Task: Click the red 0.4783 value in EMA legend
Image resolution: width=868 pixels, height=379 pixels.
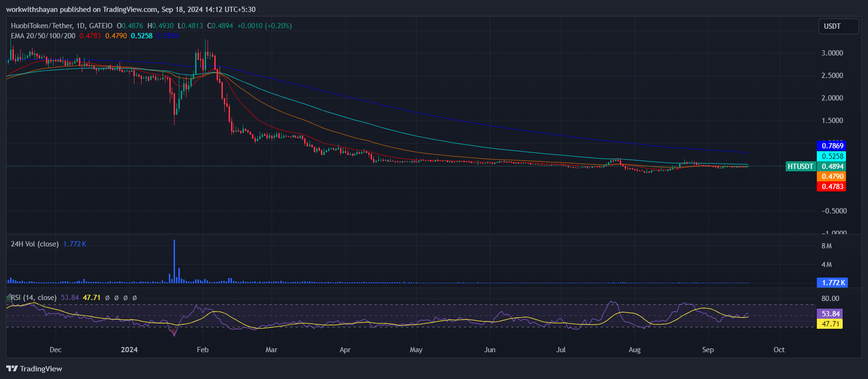Action: (x=90, y=36)
